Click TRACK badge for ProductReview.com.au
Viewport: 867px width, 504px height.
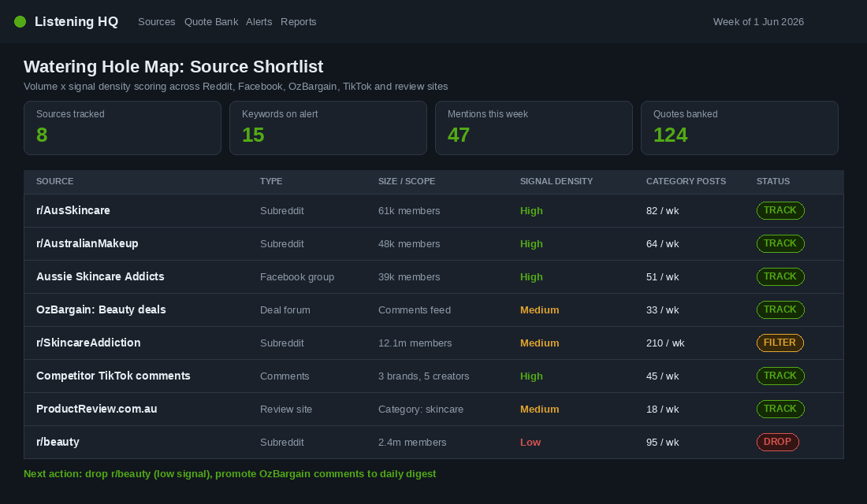pos(780,409)
